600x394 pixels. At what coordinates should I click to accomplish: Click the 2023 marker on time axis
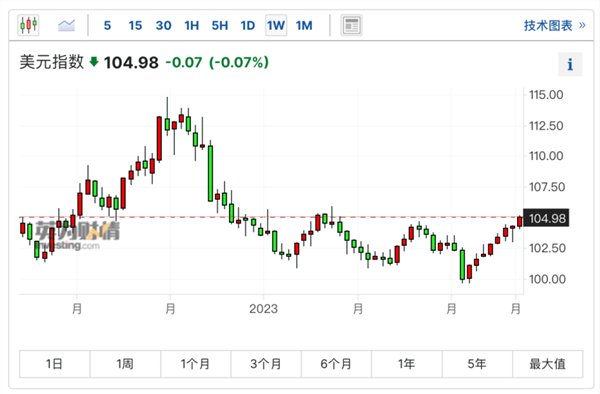click(263, 308)
